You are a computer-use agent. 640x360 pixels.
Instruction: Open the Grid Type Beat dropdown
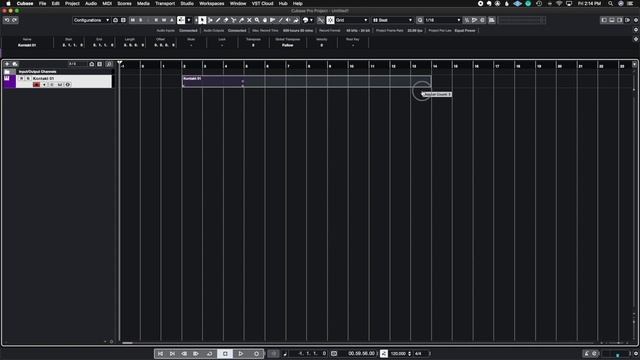point(393,20)
